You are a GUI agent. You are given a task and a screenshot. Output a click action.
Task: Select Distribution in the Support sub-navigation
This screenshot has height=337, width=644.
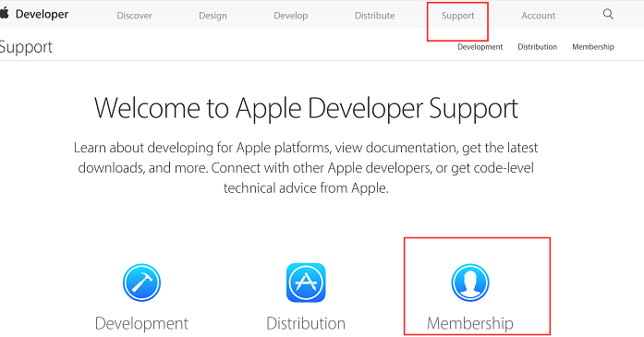click(537, 47)
